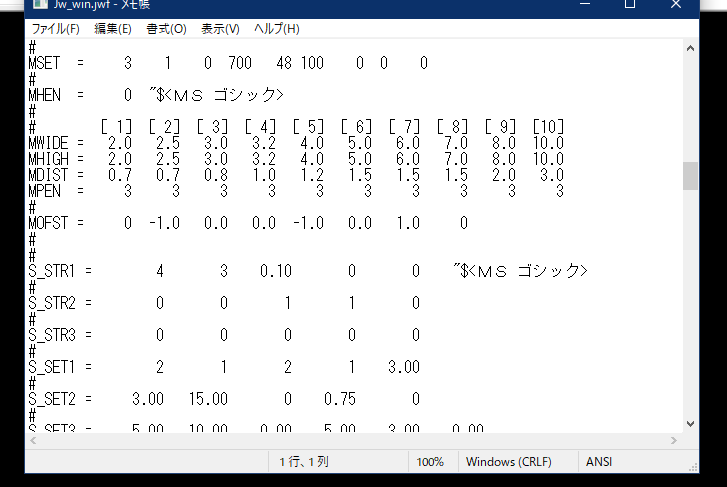727x487 pixels.
Task: Click column header [10]
Action: pos(548,127)
